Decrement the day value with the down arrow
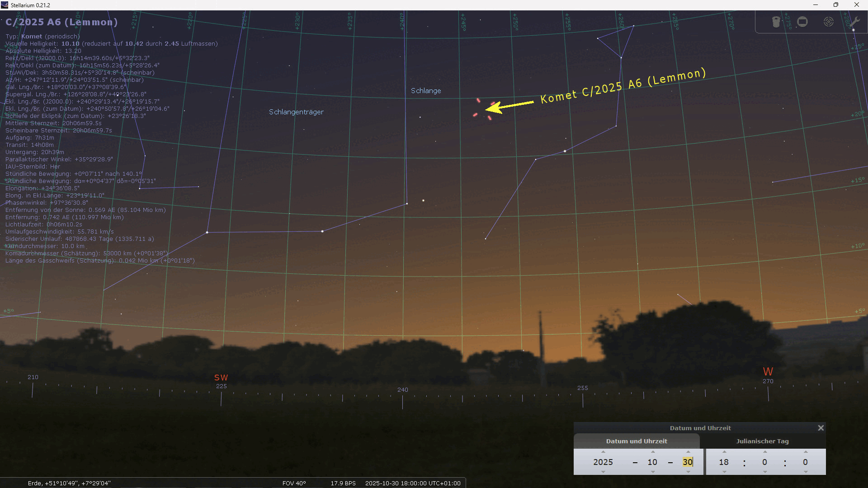The width and height of the screenshot is (868, 488). coord(688,472)
